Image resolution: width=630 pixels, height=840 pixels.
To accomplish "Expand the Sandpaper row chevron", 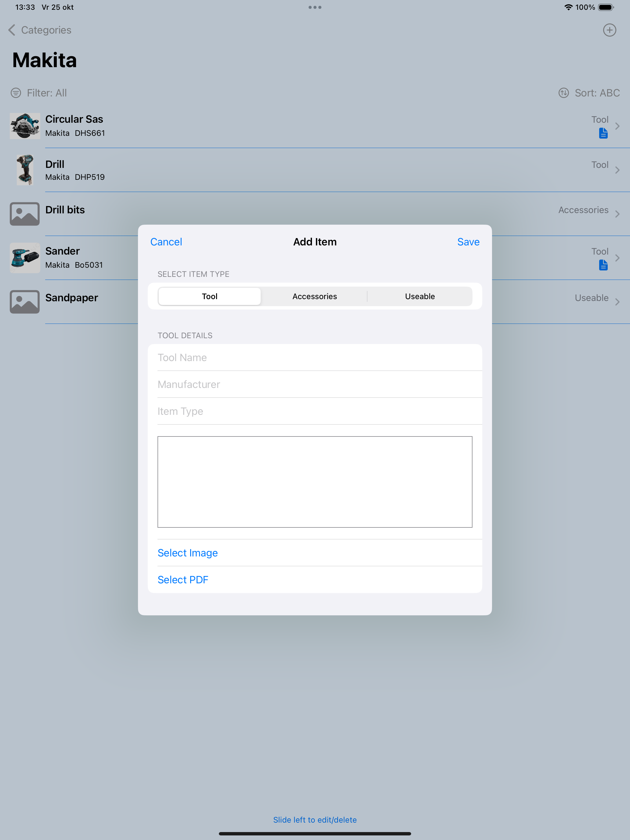I will (617, 302).
